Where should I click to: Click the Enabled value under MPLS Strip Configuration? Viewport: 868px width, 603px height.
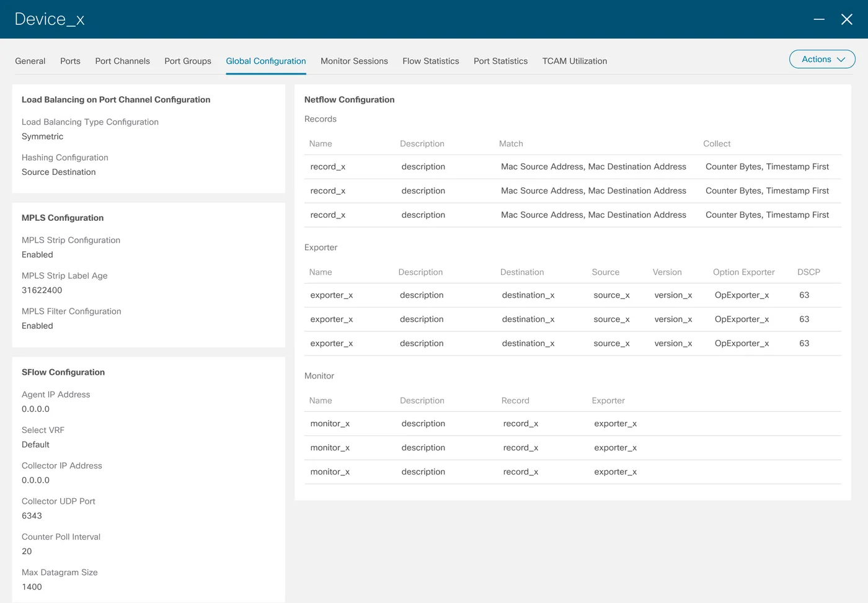click(x=37, y=254)
